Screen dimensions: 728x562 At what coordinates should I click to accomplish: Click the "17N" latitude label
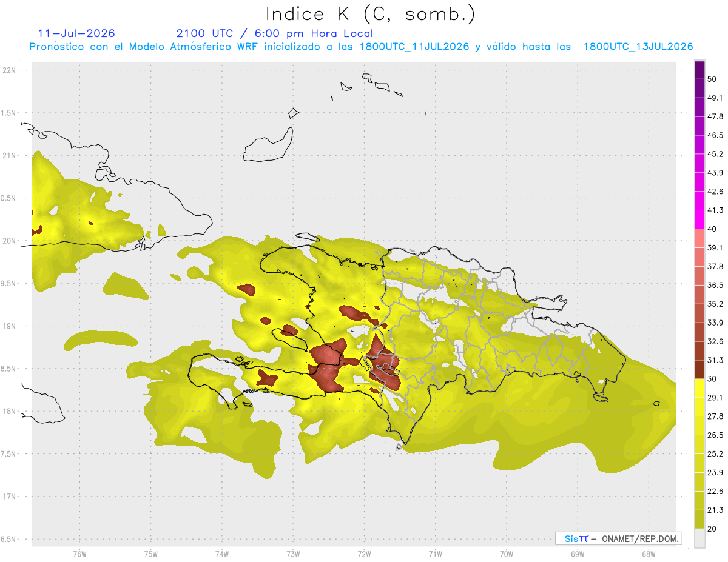[x=9, y=497]
